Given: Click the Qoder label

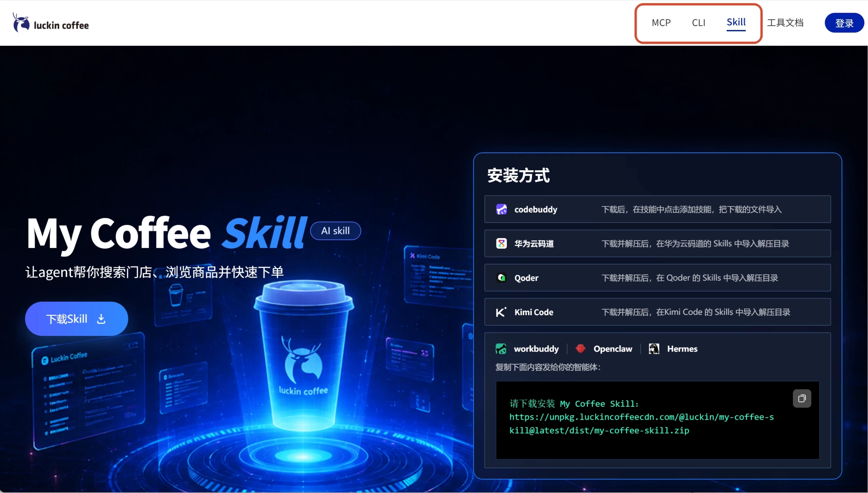Looking at the screenshot, I should [x=526, y=278].
